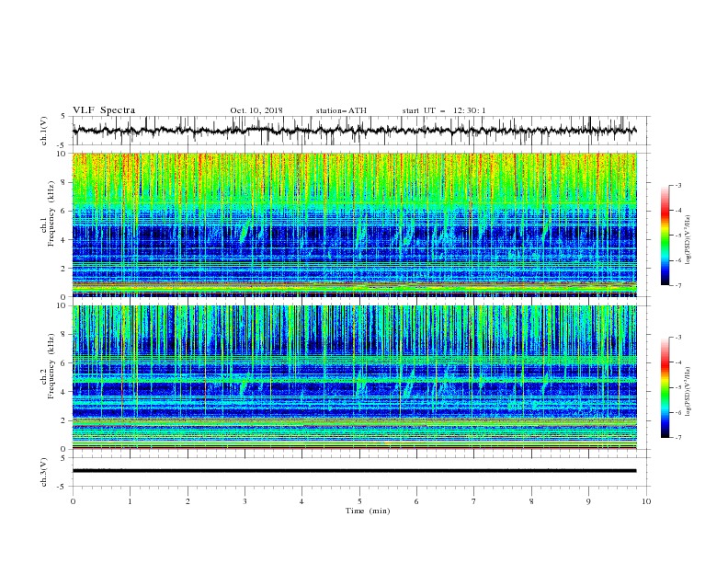This screenshot has height=563, width=728.
Task: Click inside the ch.2 spectrogram panel
Action: coord(355,377)
